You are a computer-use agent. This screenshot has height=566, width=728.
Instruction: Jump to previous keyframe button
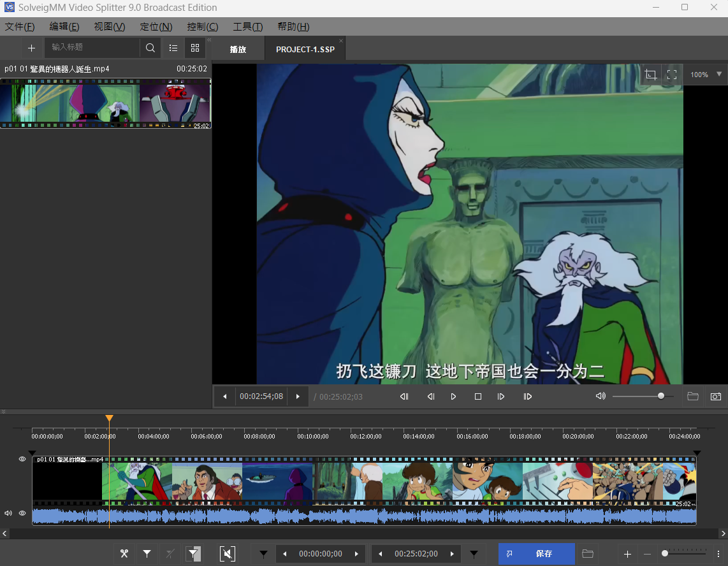pos(404,396)
